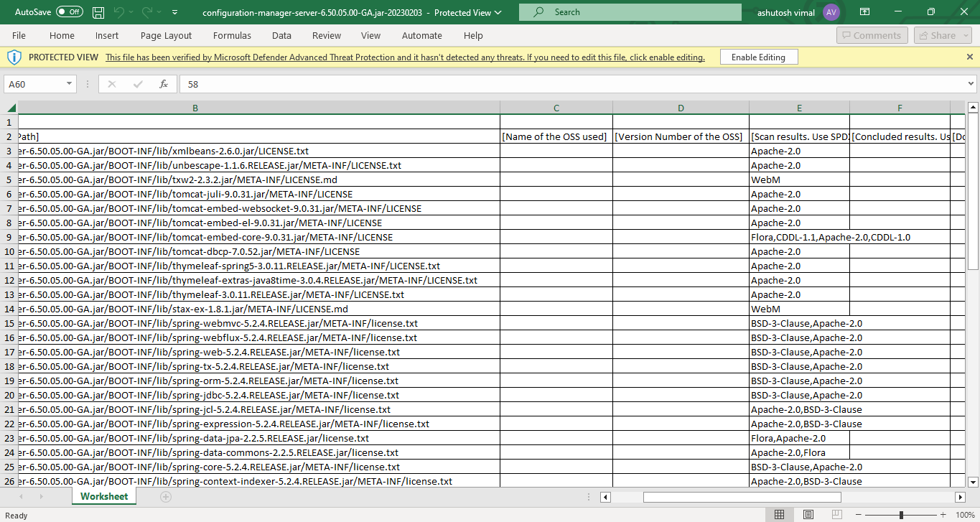Open the Automate tab
This screenshot has width=980, height=522.
(421, 35)
